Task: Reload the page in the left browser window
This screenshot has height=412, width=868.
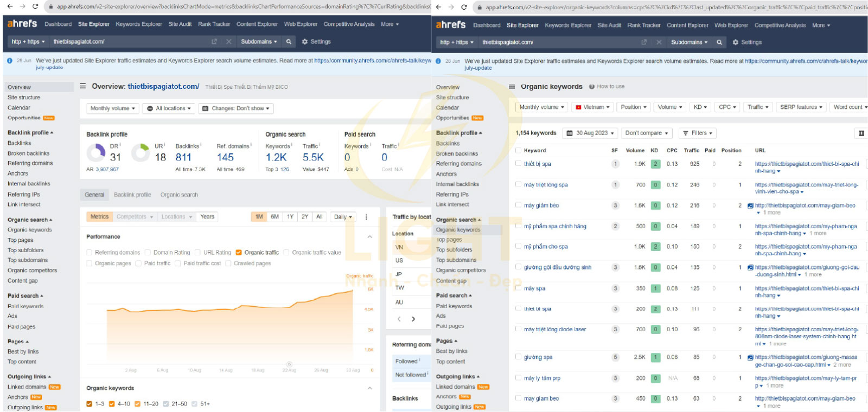Action: (x=35, y=7)
